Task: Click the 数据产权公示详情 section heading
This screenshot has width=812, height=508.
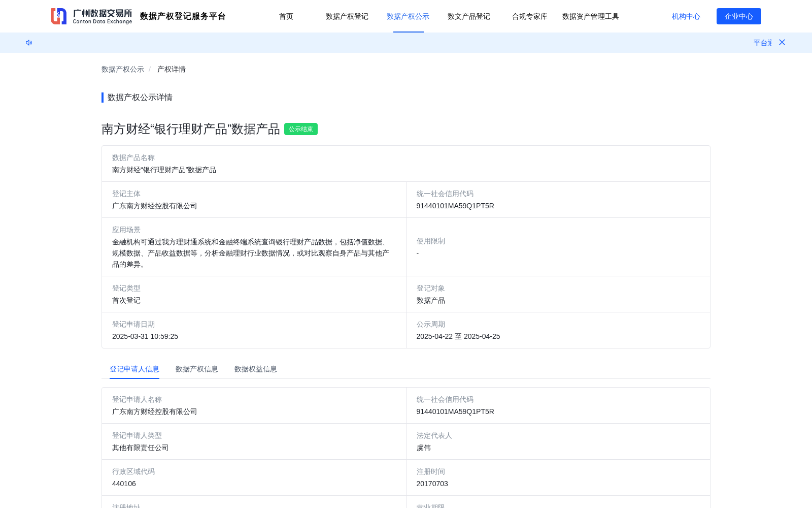Action: tap(140, 98)
